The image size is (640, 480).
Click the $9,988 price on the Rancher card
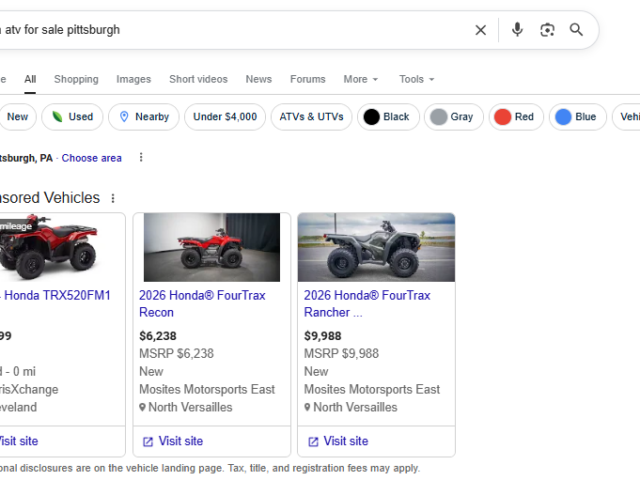tap(323, 336)
